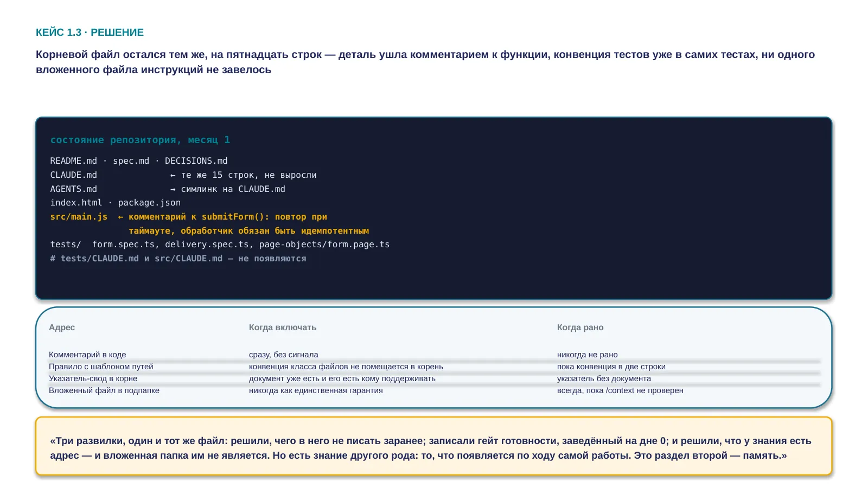This screenshot has width=868, height=488.
Task: Select the path "page-objects/form.page.ts"
Action: click(x=324, y=245)
